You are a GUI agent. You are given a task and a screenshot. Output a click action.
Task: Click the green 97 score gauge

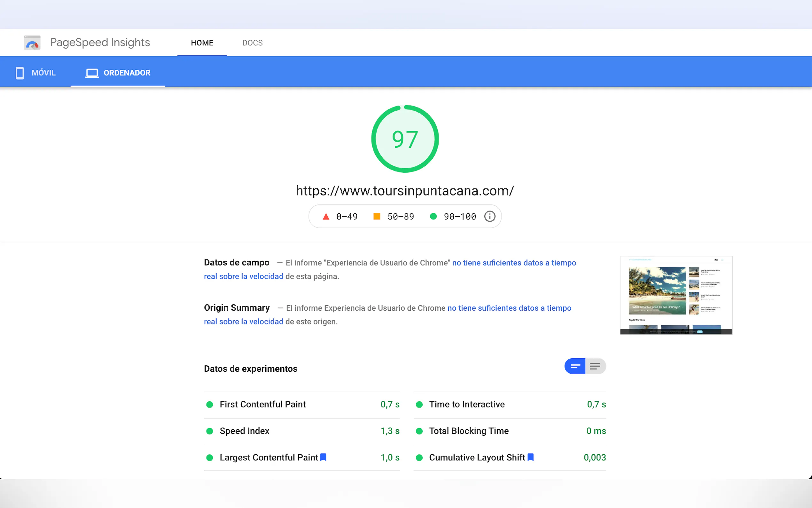coord(405,139)
